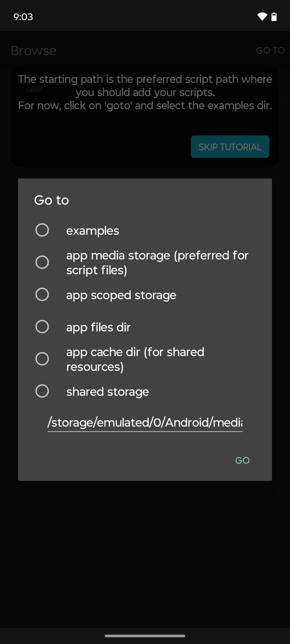Click the dimmed folder icon behind tutorial
This screenshot has height=644, width=290.
[x=35, y=87]
